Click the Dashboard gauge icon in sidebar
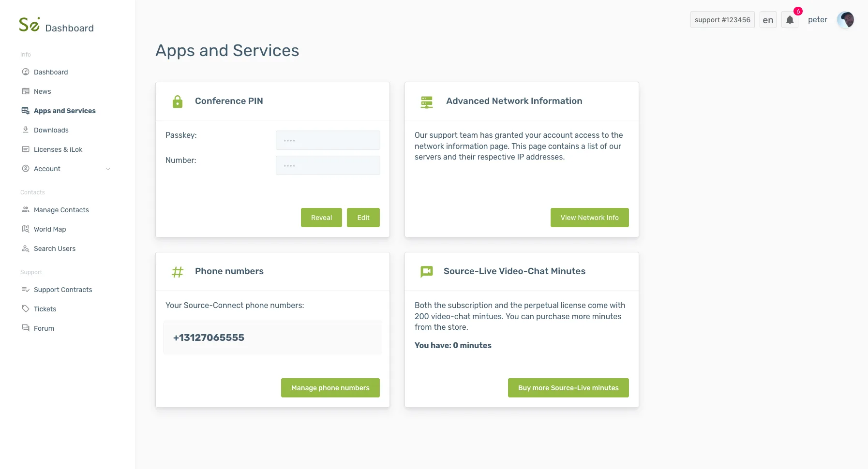The height and width of the screenshot is (469, 868). click(26, 72)
